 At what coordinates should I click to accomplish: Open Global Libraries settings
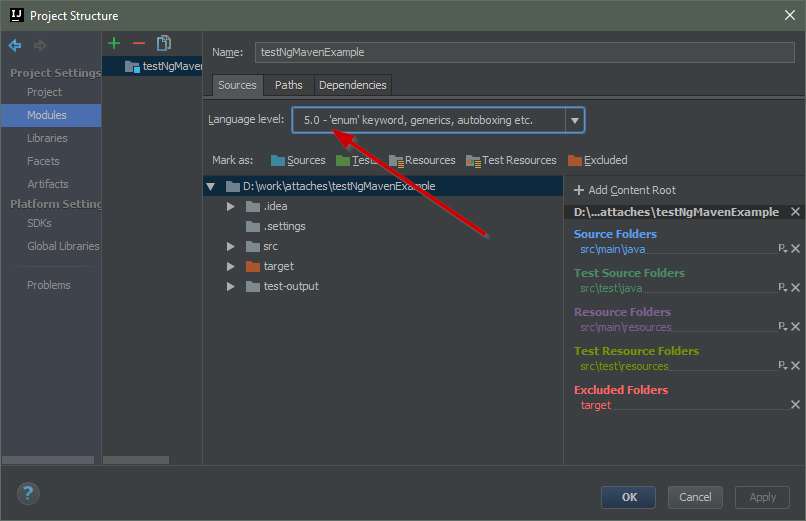click(x=63, y=247)
